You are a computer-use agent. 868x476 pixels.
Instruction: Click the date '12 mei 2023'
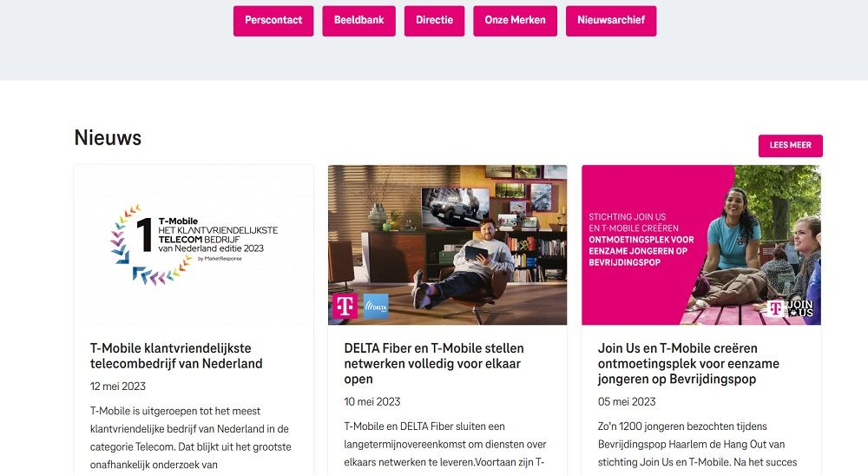(118, 387)
